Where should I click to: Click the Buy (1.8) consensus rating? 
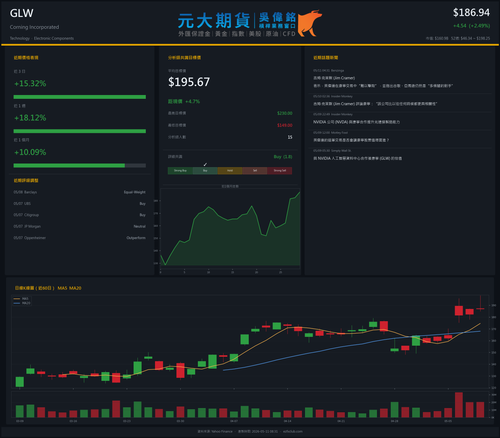(x=283, y=157)
